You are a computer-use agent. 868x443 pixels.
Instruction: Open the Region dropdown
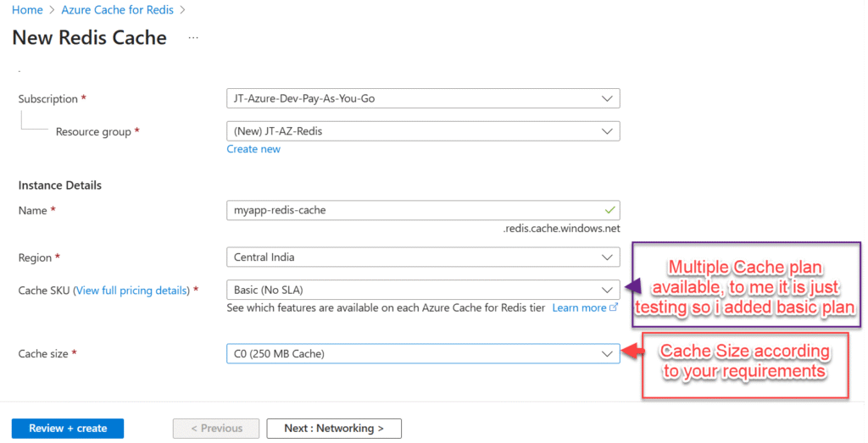pyautogui.click(x=423, y=257)
